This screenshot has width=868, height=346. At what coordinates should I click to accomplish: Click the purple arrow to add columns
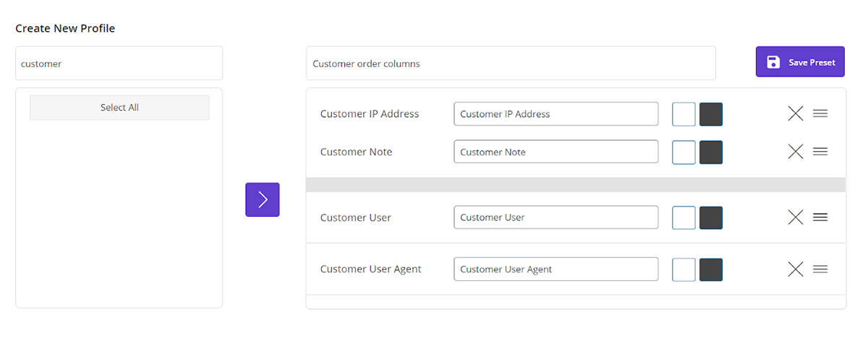262,199
